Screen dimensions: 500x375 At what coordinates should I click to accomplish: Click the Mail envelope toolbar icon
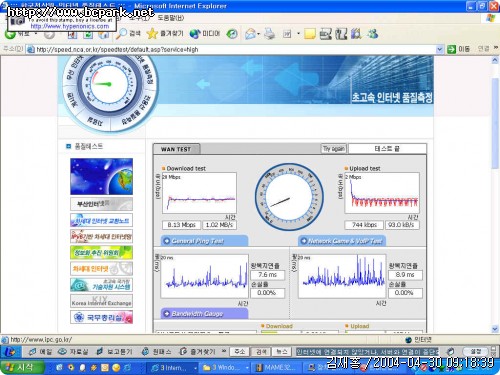click(251, 33)
